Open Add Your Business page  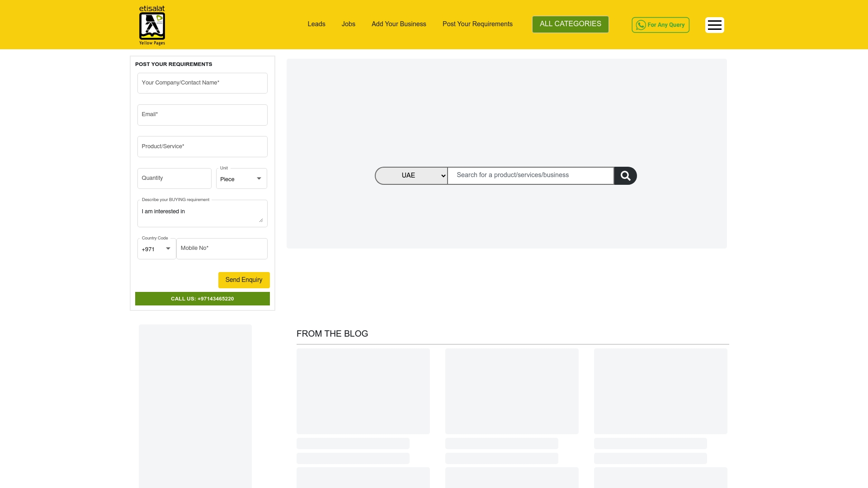399,24
